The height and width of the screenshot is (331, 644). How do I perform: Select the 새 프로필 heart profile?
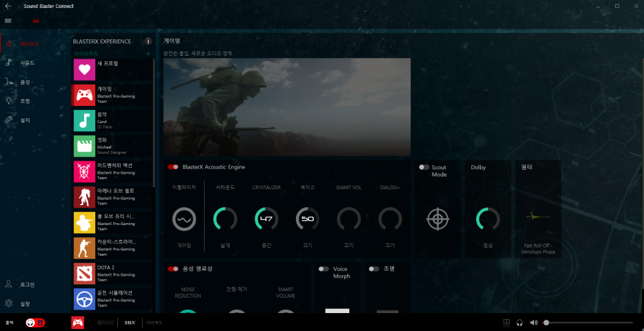(113, 70)
